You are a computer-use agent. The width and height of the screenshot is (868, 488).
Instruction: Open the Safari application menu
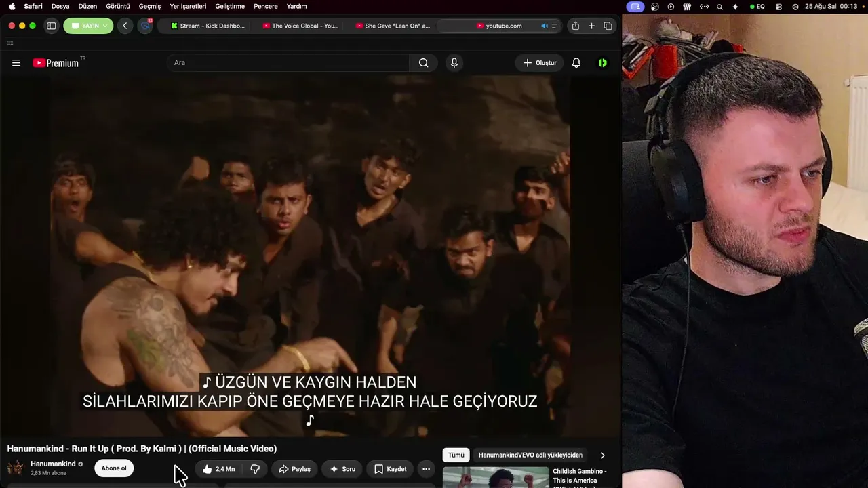tap(33, 6)
